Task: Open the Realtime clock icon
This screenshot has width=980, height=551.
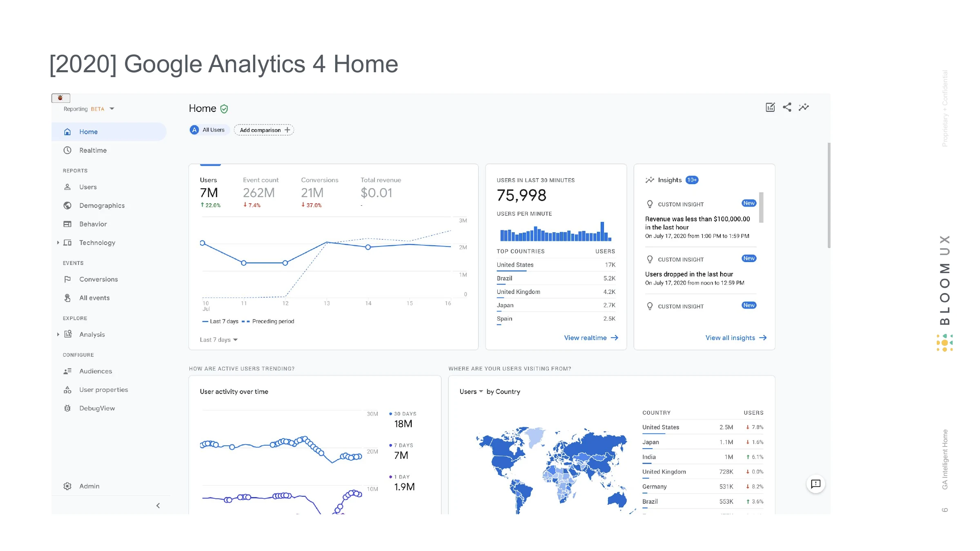Action: click(67, 150)
